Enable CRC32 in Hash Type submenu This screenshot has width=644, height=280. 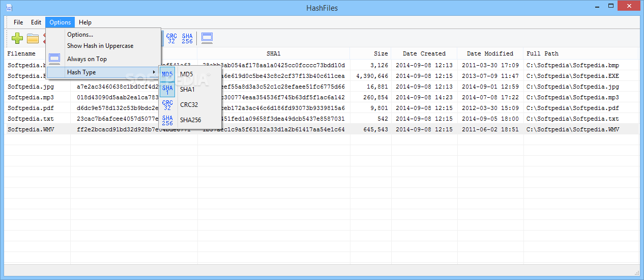click(x=190, y=105)
